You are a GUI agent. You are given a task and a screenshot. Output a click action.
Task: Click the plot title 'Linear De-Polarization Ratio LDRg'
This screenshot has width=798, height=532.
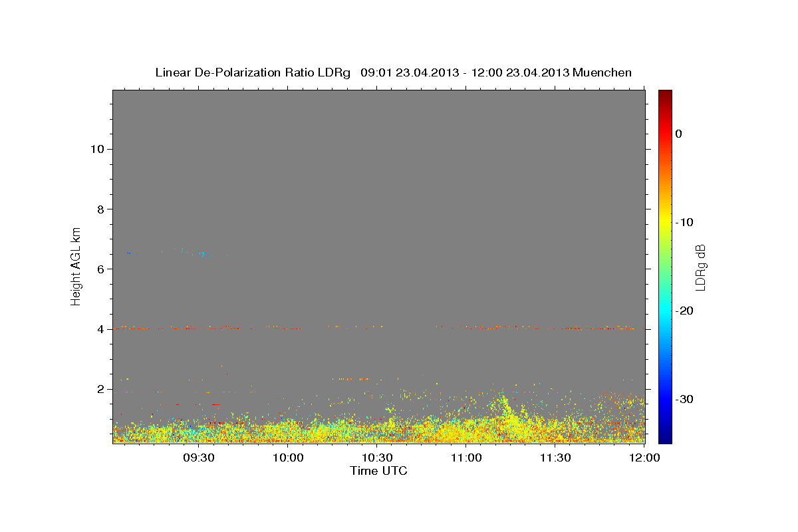point(253,72)
